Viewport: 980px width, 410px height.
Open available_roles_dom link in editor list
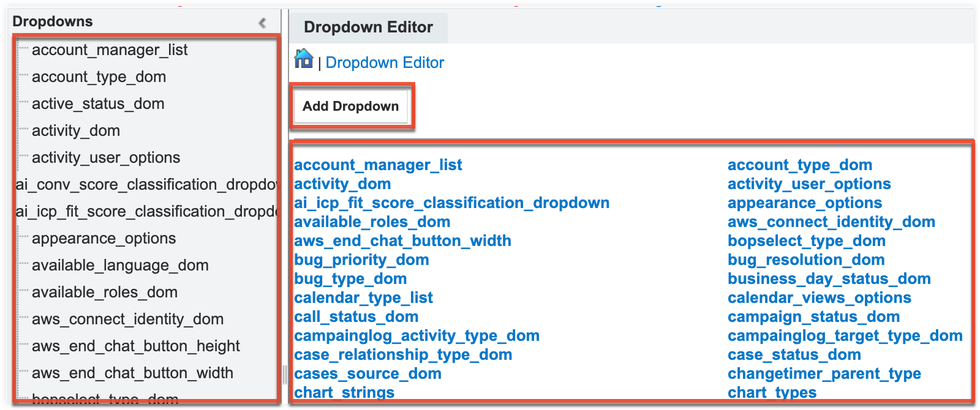point(372,222)
